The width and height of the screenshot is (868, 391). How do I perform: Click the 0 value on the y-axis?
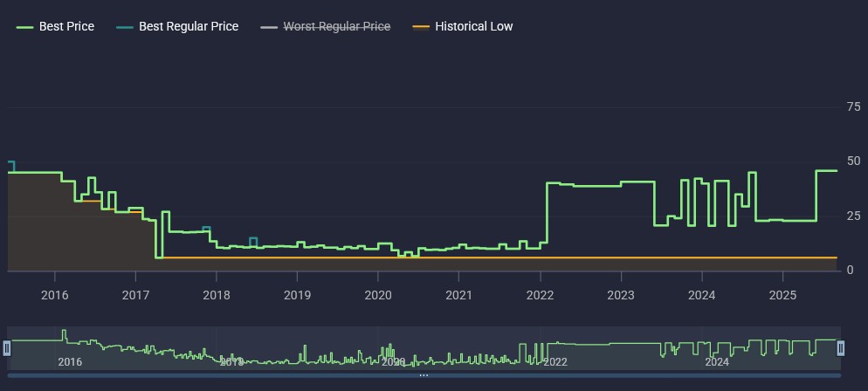coord(851,270)
